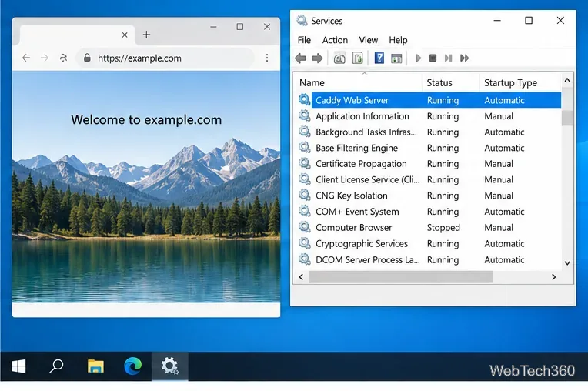Go forward in the browser window
The height and width of the screenshot is (391, 588).
click(45, 58)
